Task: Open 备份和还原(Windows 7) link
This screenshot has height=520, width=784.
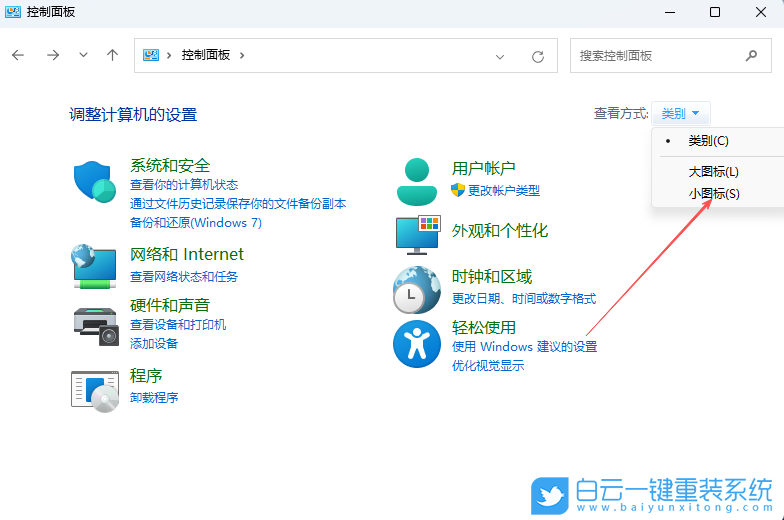Action: (x=196, y=222)
